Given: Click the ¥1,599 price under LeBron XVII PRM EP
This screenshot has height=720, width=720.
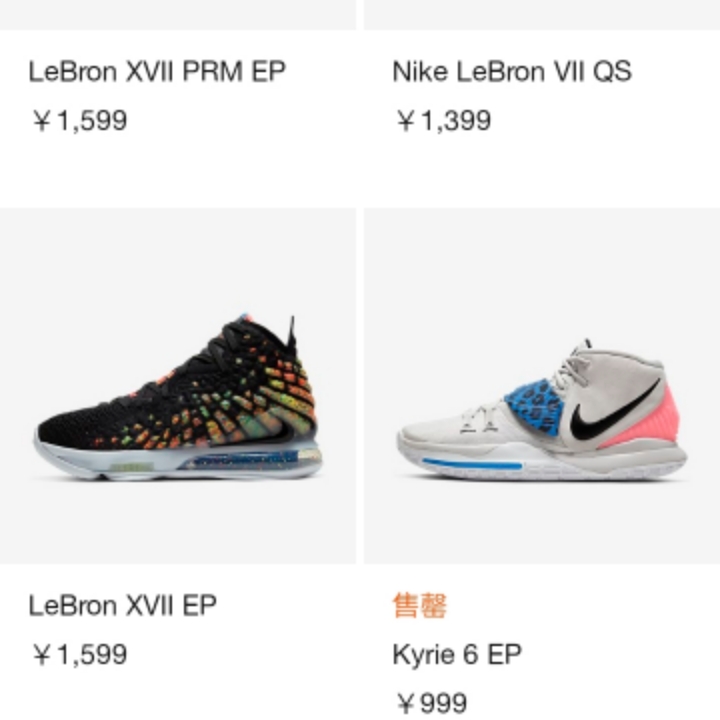Looking at the screenshot, I should [80, 121].
